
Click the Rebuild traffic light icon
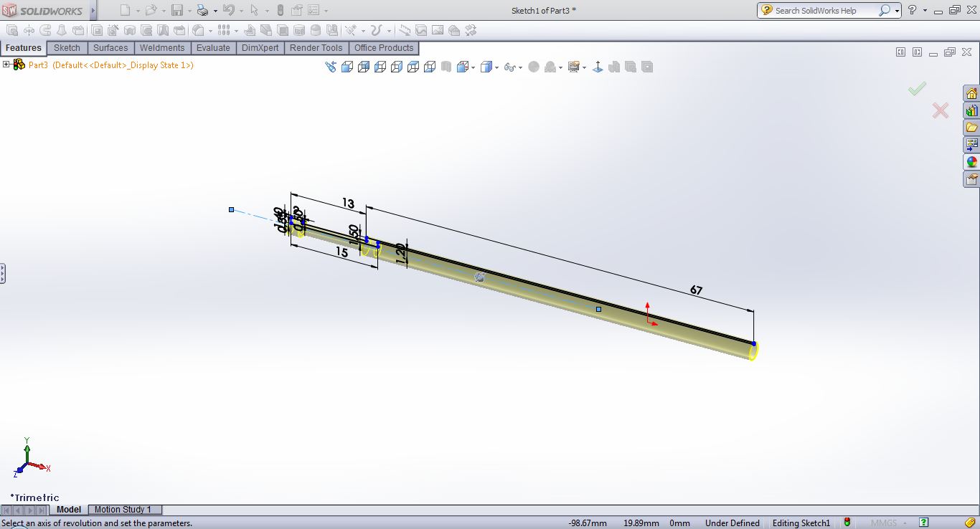click(x=847, y=523)
